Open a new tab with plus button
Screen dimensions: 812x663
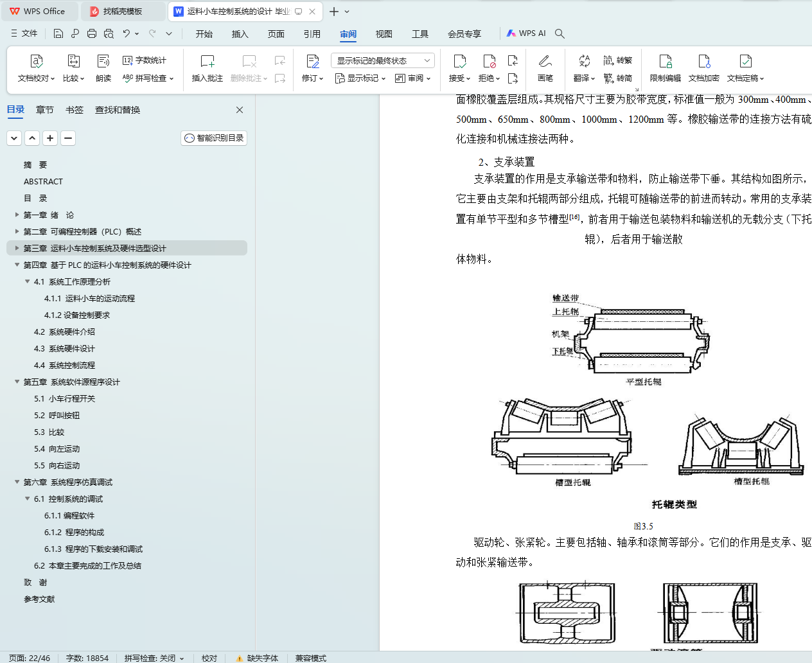(333, 11)
